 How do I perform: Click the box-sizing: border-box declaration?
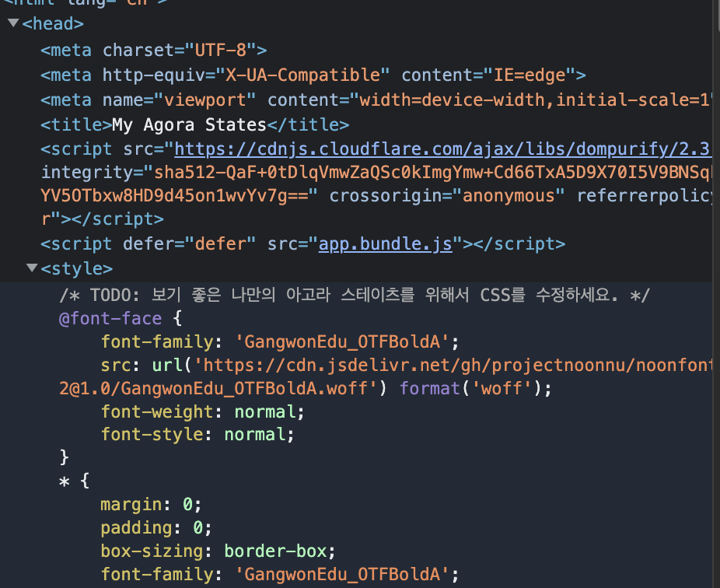218,551
